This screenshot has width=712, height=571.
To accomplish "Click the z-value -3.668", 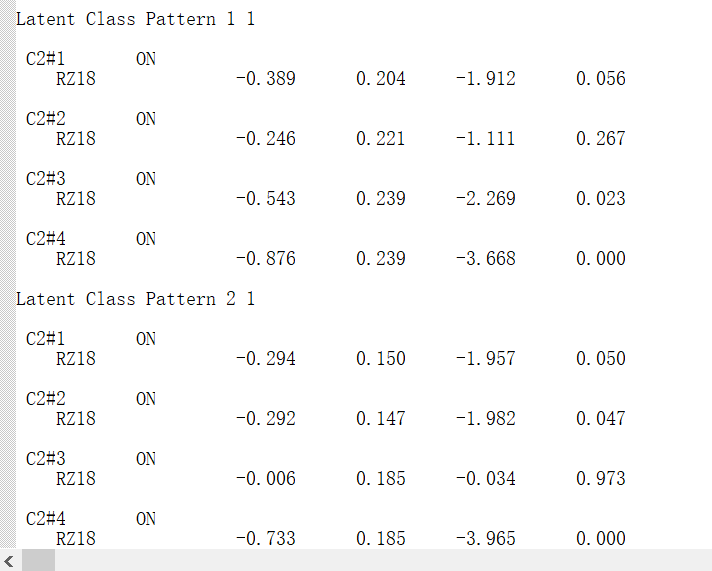I will 485,259.
